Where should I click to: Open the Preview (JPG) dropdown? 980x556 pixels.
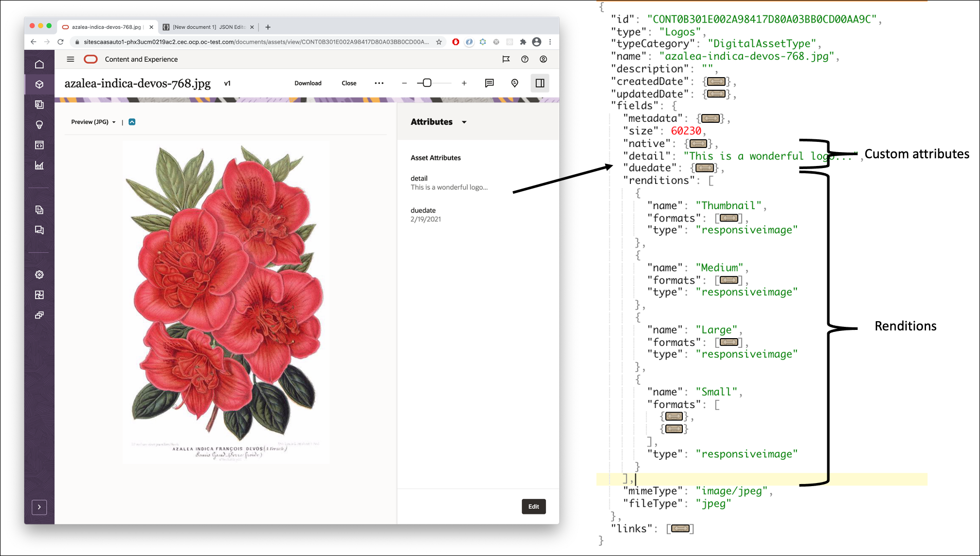93,122
